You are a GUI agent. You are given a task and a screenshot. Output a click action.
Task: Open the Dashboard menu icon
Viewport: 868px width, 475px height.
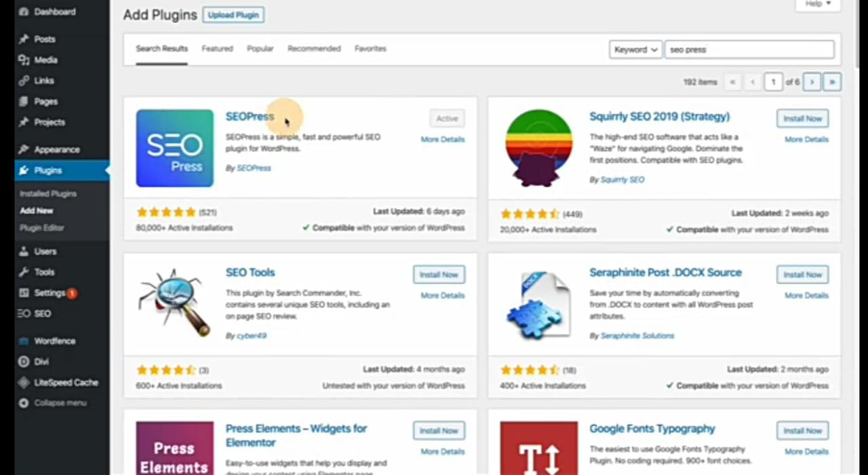click(x=24, y=12)
